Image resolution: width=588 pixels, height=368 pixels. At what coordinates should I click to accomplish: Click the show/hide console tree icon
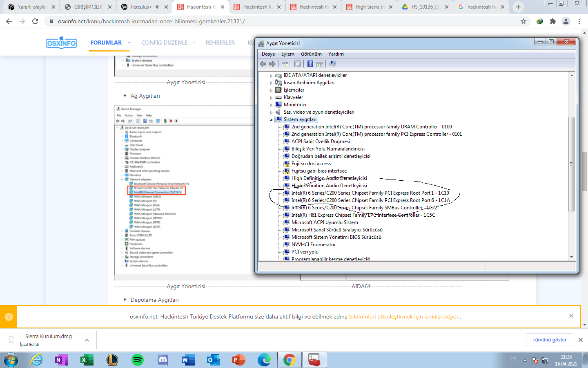285,64
